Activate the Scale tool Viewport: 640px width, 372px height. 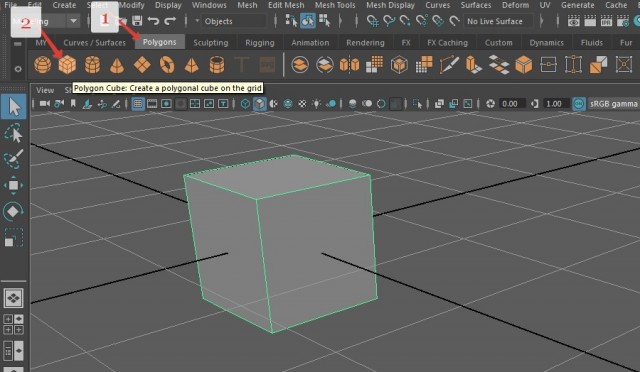pos(13,238)
